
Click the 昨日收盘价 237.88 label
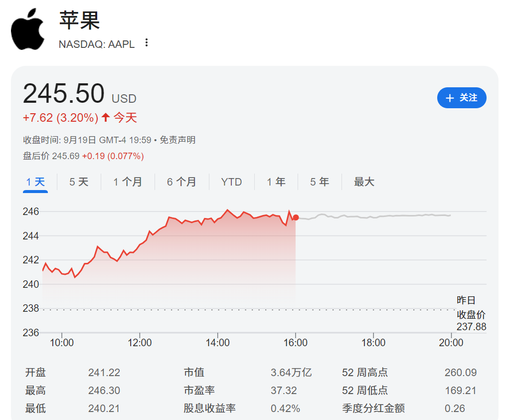pyautogui.click(x=471, y=313)
